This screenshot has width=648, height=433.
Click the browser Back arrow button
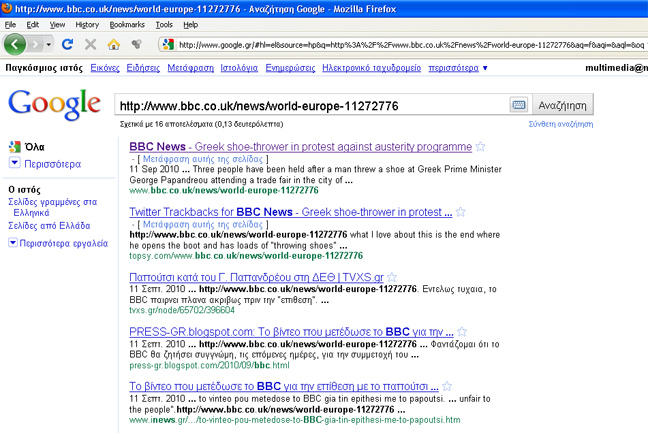pos(17,45)
